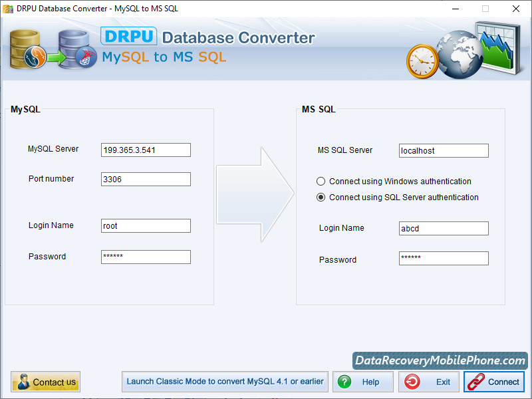Click inside the MySQL Server address field
Image resolution: width=532 pixels, height=399 pixels.
[x=145, y=150]
